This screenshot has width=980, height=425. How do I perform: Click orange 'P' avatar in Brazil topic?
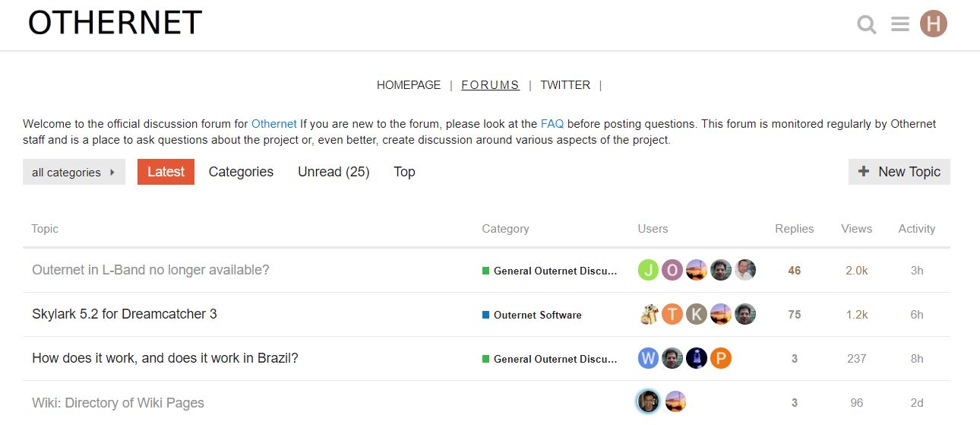721,358
